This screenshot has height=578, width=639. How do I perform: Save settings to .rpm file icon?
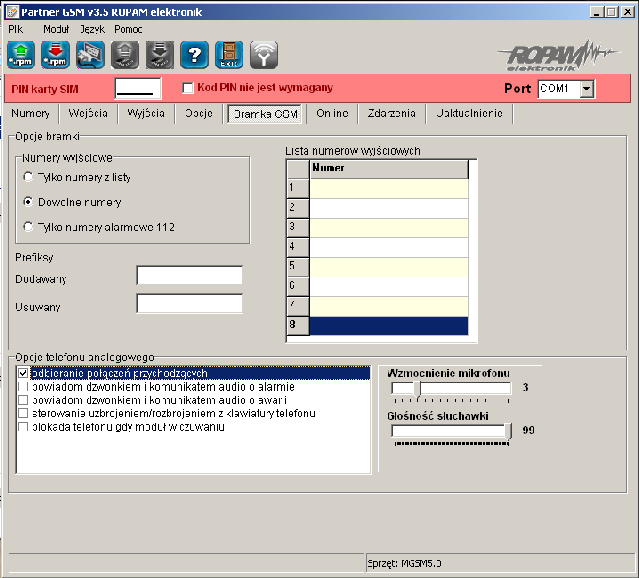click(x=55, y=55)
